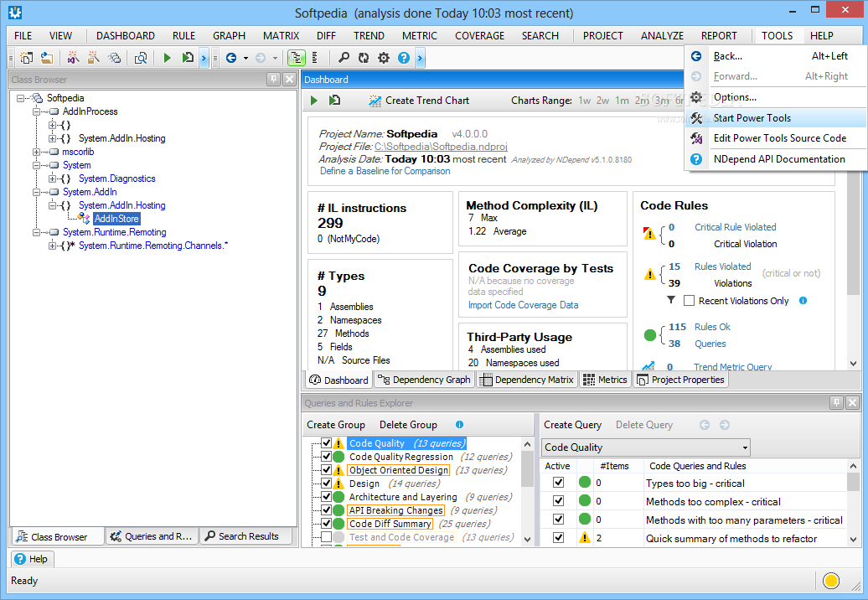Screen dimensions: 868x600
Task: Click the flat list view toolbar icon
Action: (x=315, y=58)
